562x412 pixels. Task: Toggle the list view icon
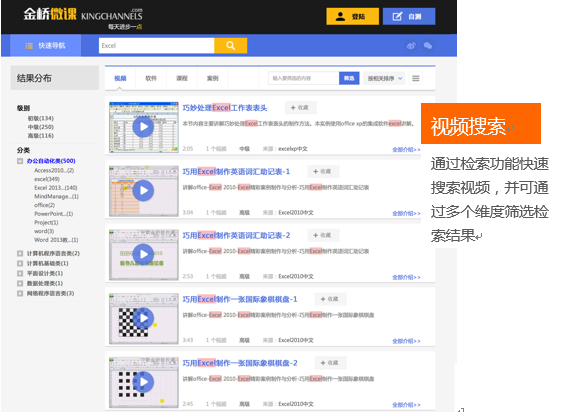415,78
